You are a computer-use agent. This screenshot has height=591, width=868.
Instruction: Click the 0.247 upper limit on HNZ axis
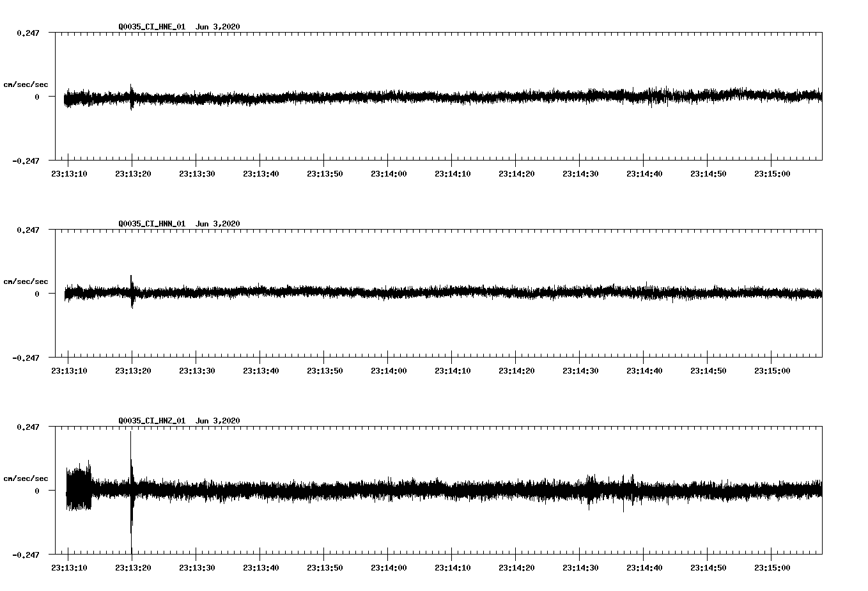[27, 427]
